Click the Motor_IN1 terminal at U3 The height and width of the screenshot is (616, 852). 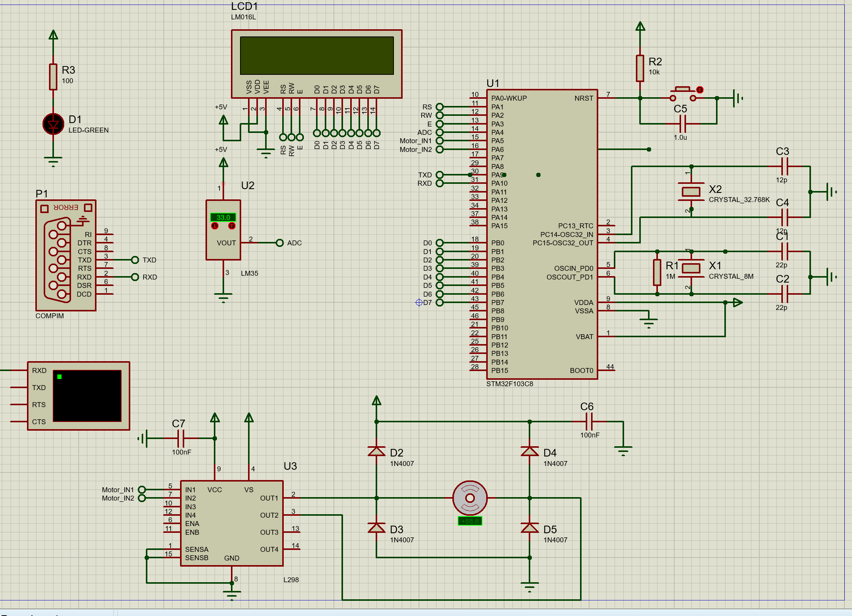coord(142,490)
